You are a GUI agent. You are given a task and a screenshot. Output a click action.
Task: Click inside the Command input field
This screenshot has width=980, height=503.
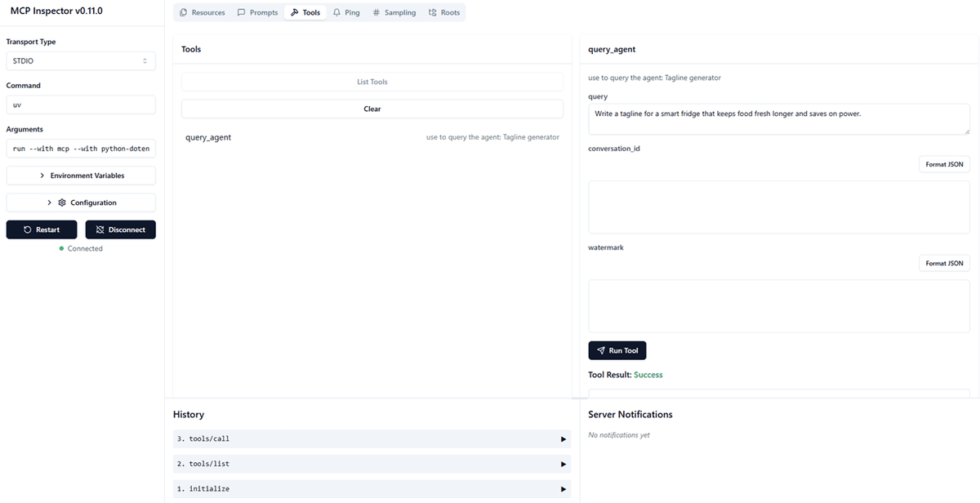[81, 105]
